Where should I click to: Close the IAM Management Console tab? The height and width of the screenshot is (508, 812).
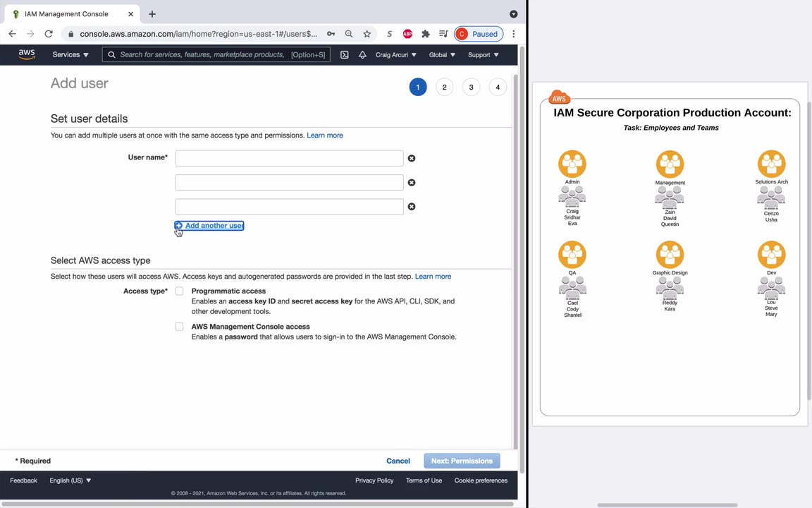coord(130,14)
